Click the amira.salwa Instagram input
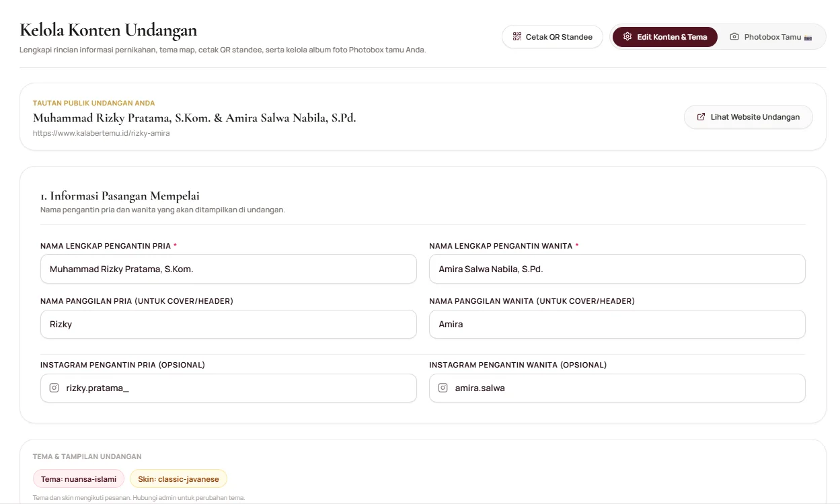The width and height of the screenshot is (840, 504). coord(617,388)
